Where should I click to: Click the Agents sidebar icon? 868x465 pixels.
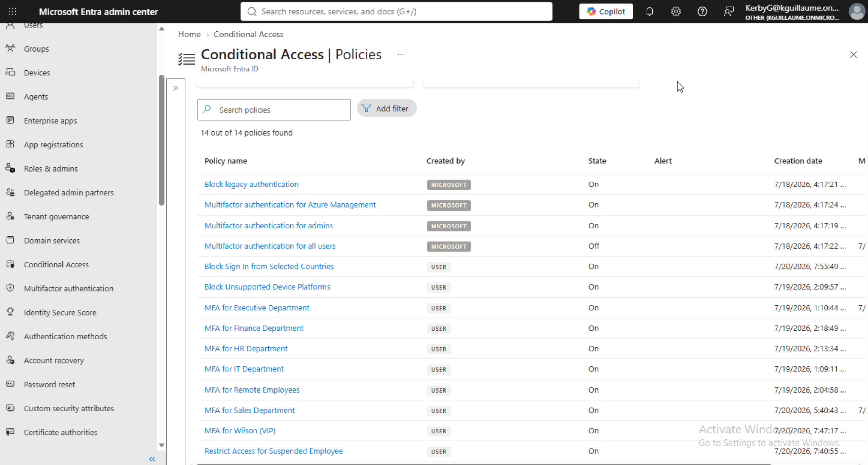[11, 96]
